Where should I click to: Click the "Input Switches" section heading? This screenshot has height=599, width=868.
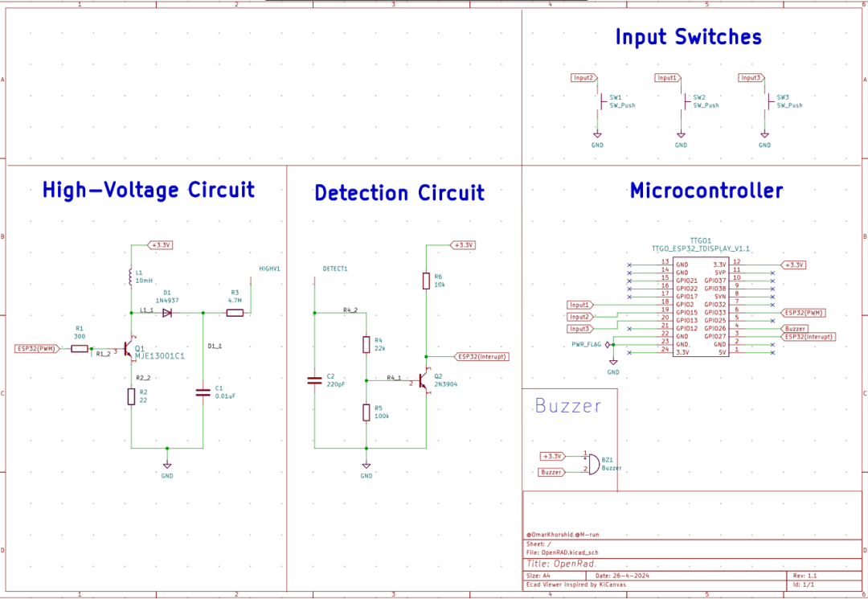(x=689, y=36)
